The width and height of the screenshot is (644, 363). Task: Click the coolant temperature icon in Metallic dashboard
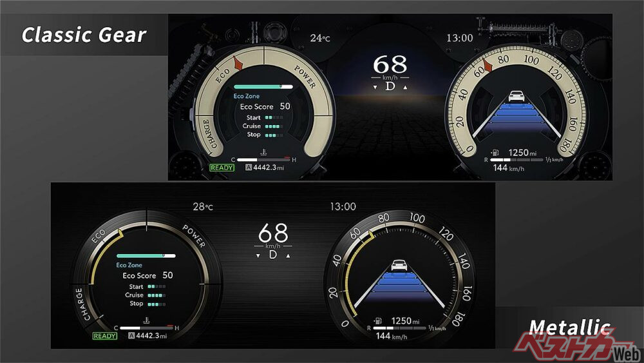coord(148,321)
